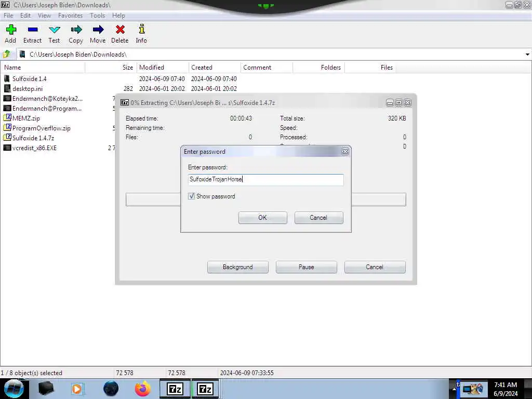Switch to the second 7-Zip taskbar window
This screenshot has height=399, width=532.
(205, 389)
